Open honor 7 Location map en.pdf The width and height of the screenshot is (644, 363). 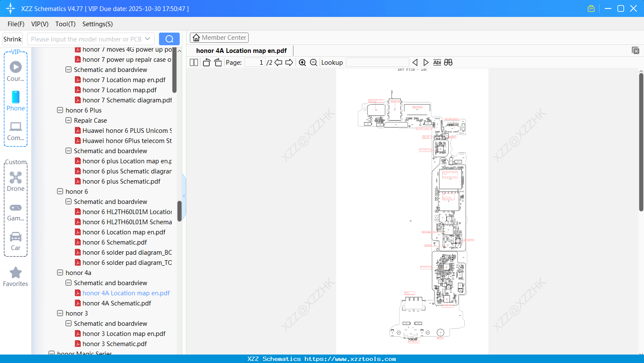[124, 80]
